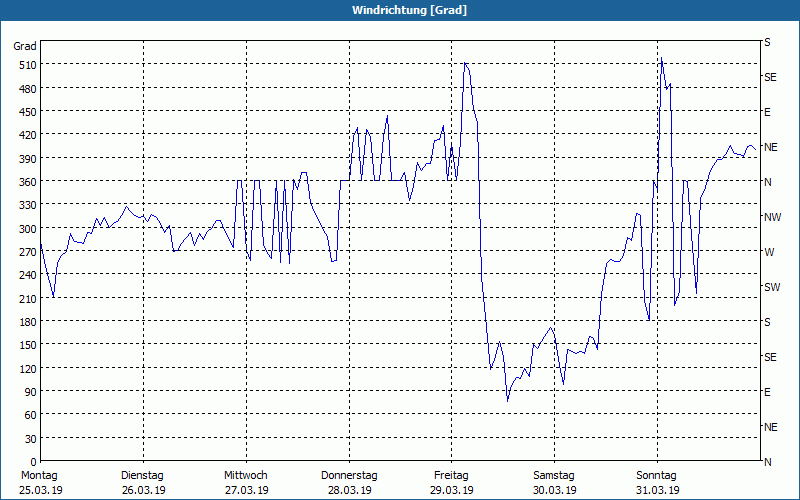Click the "SE" compass label near the 120 gridline
This screenshot has width=800, height=500.
pos(770,358)
